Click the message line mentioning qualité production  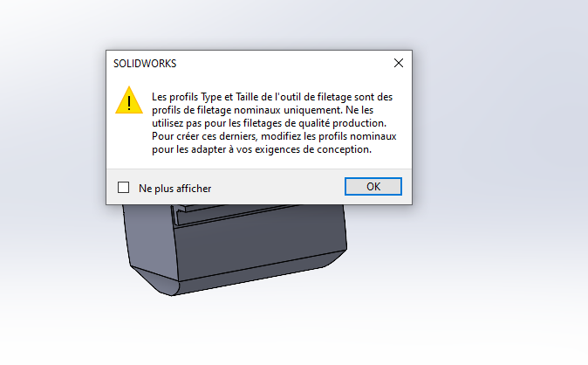pyautogui.click(x=269, y=123)
